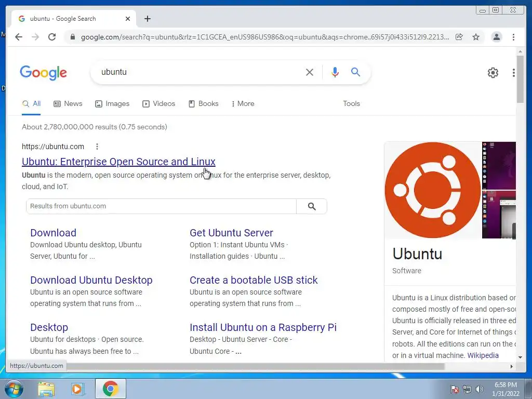Go back with the browser back arrow
The image size is (532, 399).
(19, 37)
